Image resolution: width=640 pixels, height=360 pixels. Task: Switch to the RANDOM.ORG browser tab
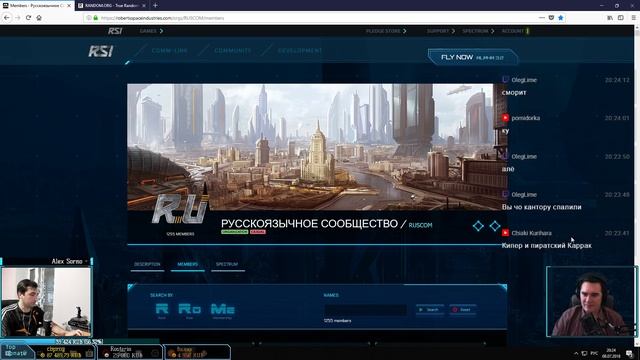tap(112, 6)
